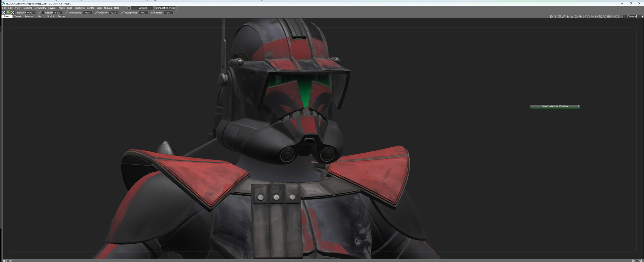Switch to the Tweak room tab
This screenshot has height=262, width=644.
point(18,16)
